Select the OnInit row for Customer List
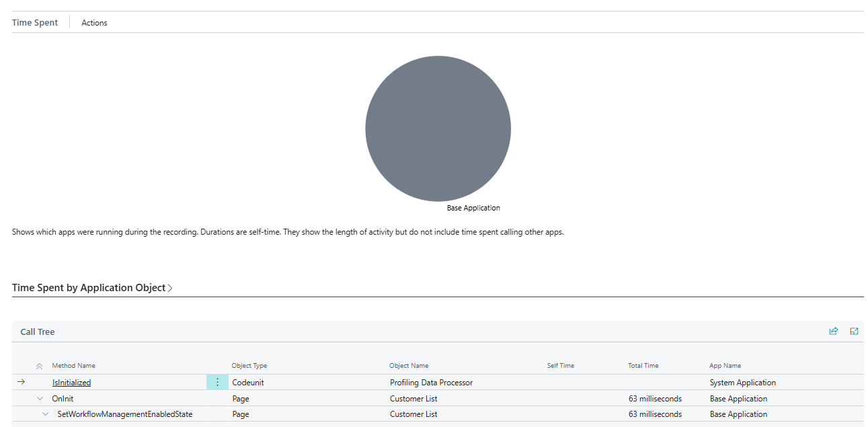The width and height of the screenshot is (868, 427). [x=61, y=398]
